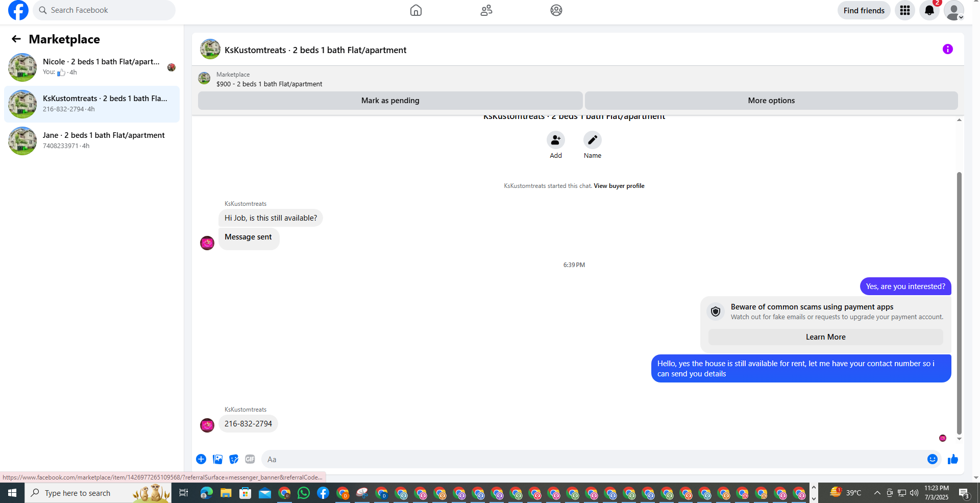Open the 39°C weather widget

click(x=845, y=493)
